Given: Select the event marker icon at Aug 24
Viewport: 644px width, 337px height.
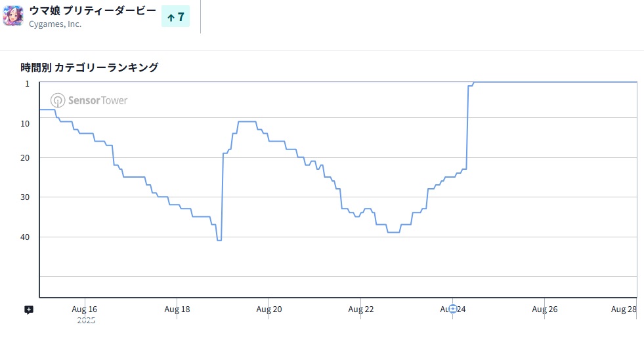Looking at the screenshot, I should 452,309.
